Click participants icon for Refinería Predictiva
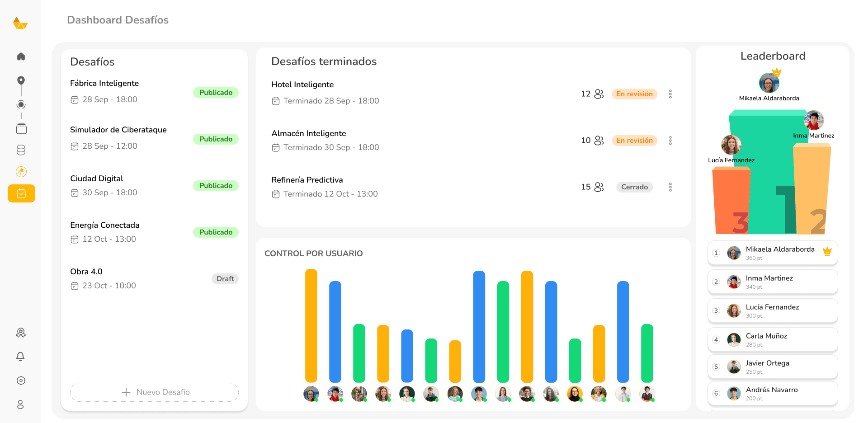Viewport: 868px width, 423px height. [599, 187]
